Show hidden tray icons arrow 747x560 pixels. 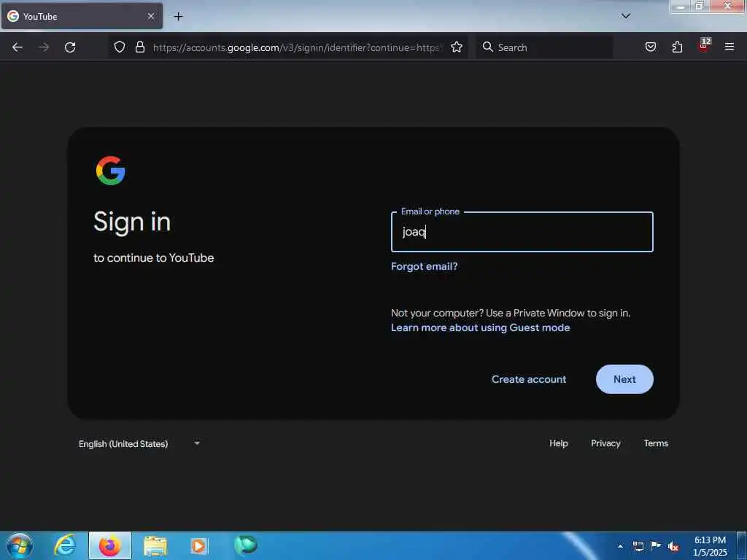[x=620, y=546]
